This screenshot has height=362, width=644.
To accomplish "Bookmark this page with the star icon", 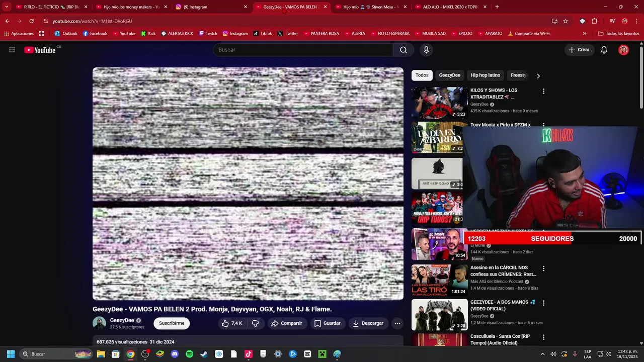I will (566, 21).
